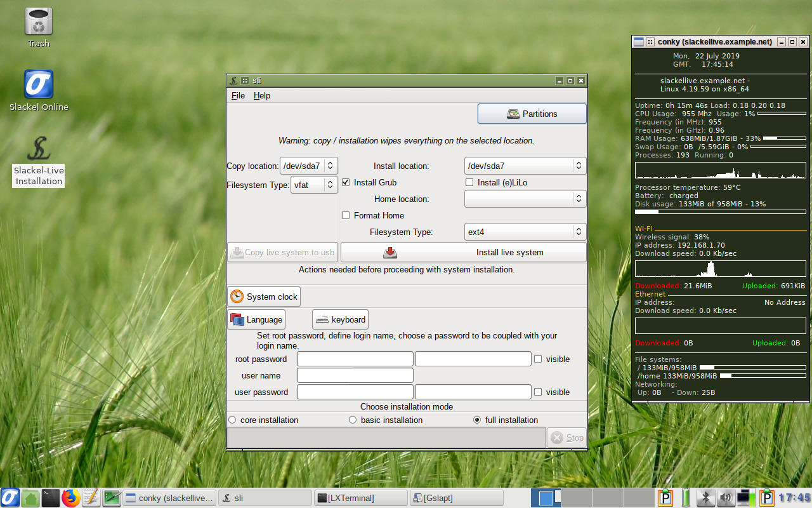This screenshot has width=812, height=508.
Task: Select the core installation mode
Action: click(232, 420)
